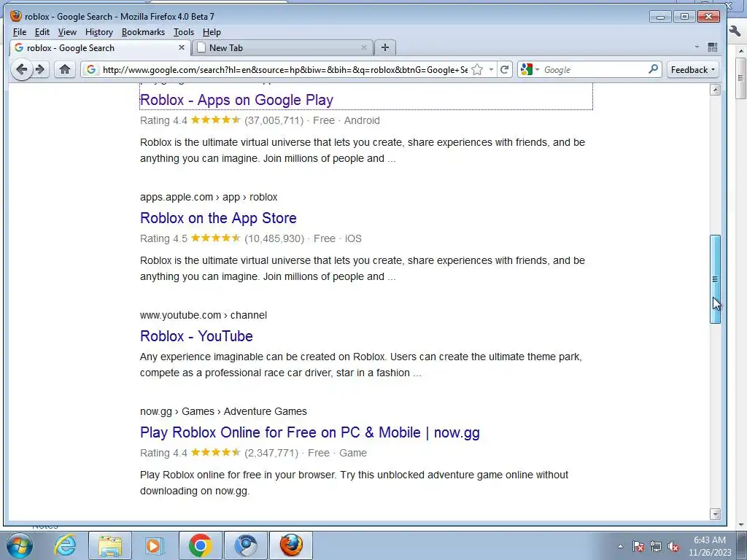Click the network tray icon
The height and width of the screenshot is (560, 747).
coord(656,547)
